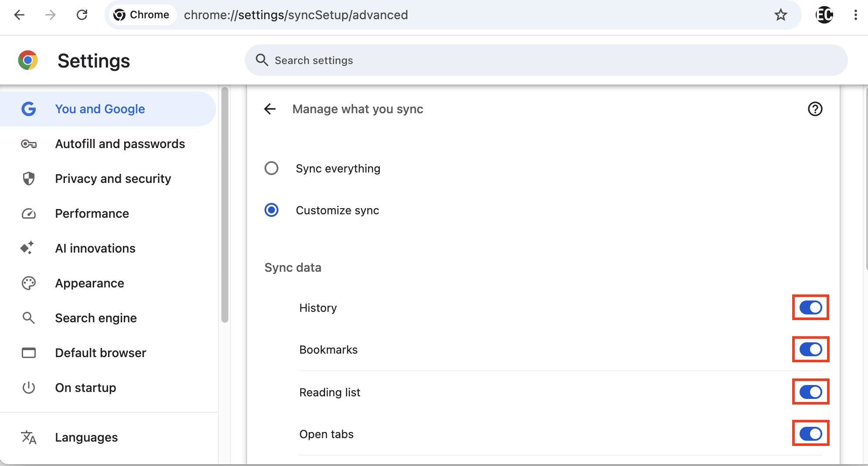The image size is (868, 466).
Task: Reload the page with the refresh icon
Action: 82,15
